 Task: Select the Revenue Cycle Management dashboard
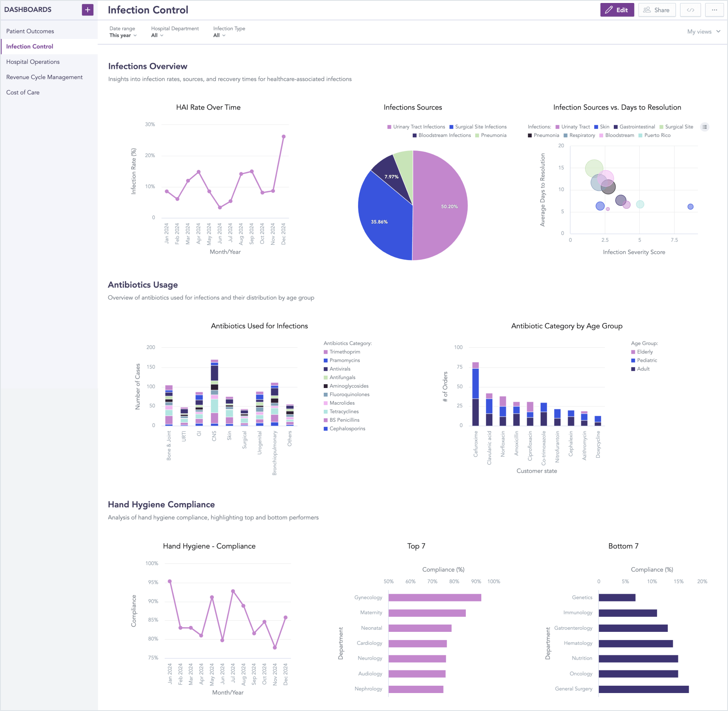(44, 77)
